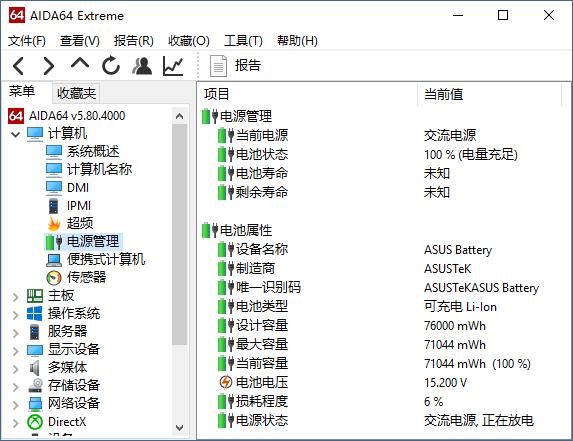Screen dimensions: 573x441
Task: Open the 查看(V) menu
Action: 80,41
